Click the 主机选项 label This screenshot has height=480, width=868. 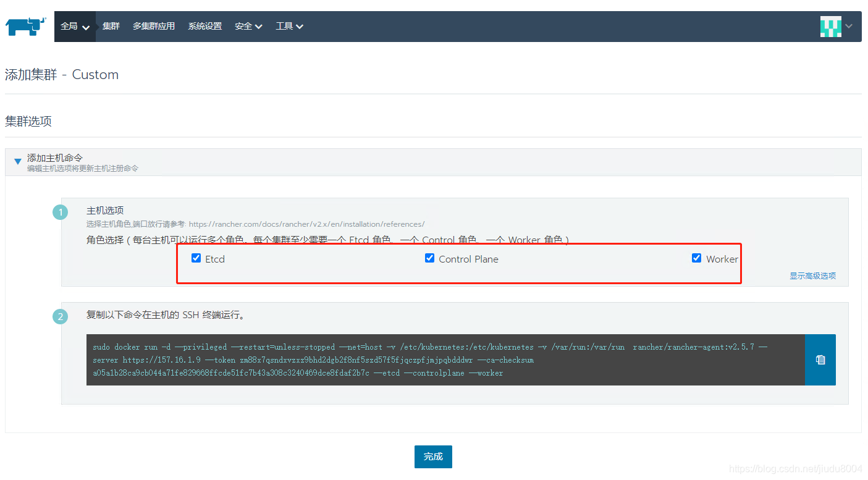click(x=105, y=211)
